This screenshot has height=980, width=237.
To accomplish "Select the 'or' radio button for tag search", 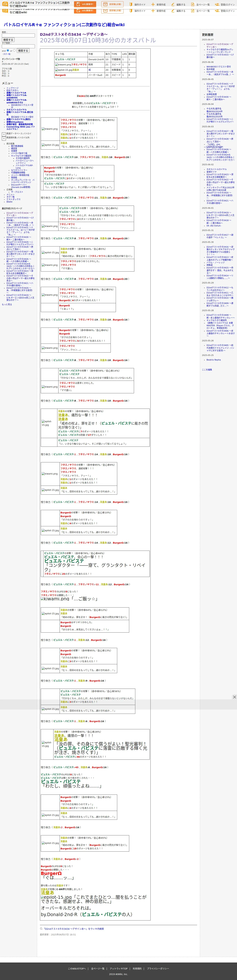I will click(14, 50).
